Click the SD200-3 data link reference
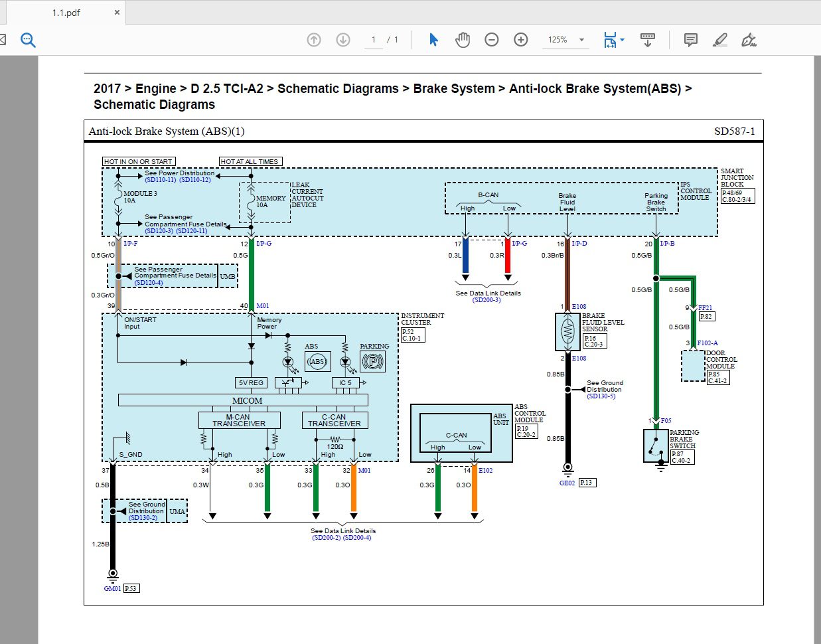The image size is (821, 644). click(x=486, y=300)
